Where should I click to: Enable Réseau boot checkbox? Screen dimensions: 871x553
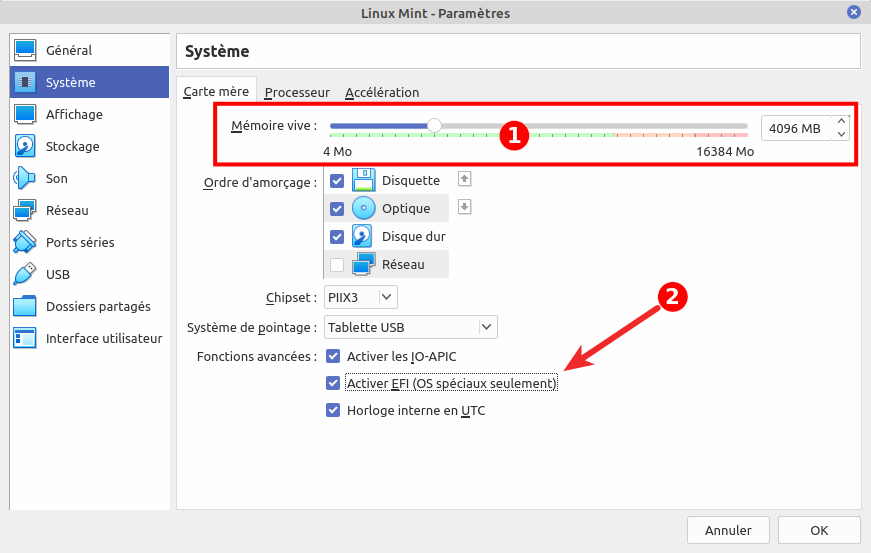337,265
